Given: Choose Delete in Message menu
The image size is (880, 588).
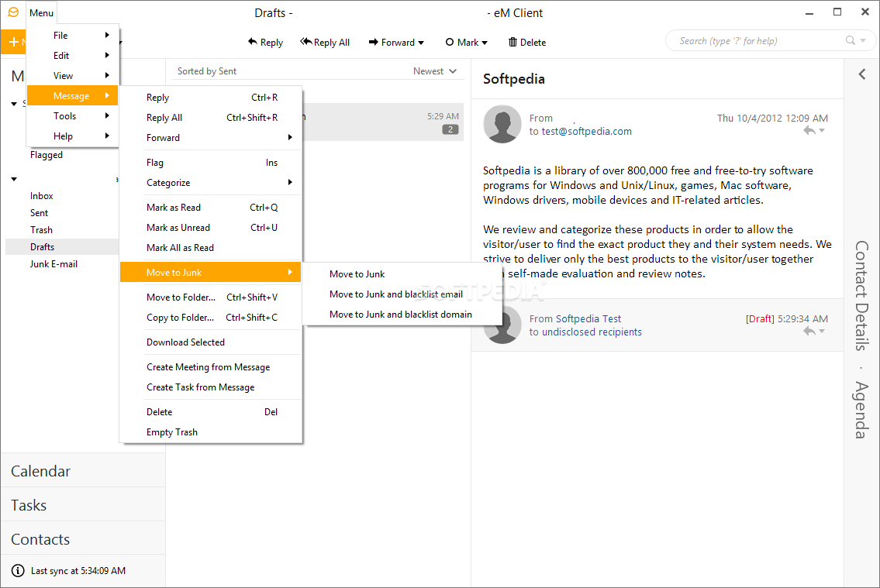Looking at the screenshot, I should tap(211, 412).
